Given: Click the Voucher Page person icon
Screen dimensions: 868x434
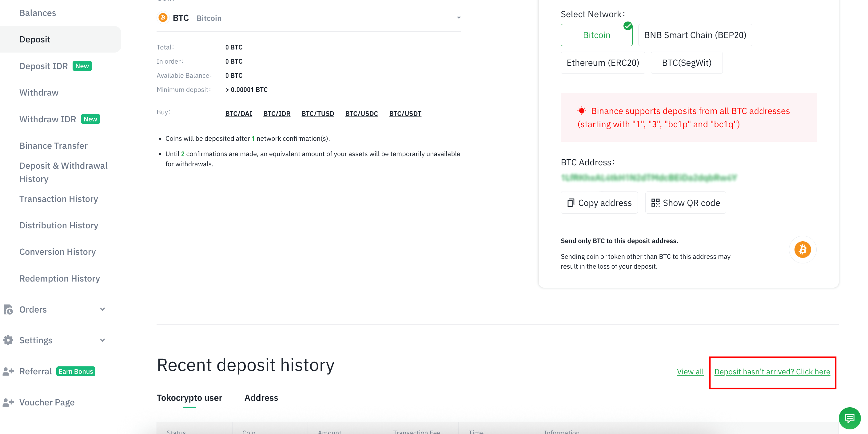Looking at the screenshot, I should click(8, 402).
